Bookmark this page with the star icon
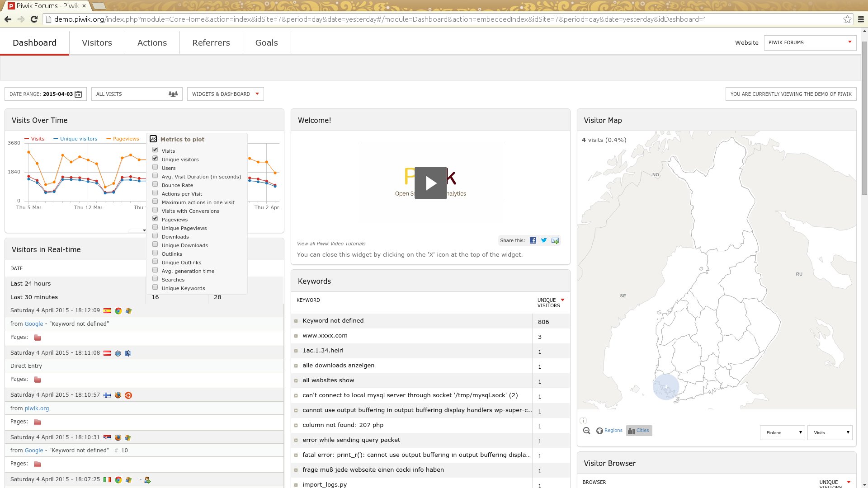 (847, 19)
